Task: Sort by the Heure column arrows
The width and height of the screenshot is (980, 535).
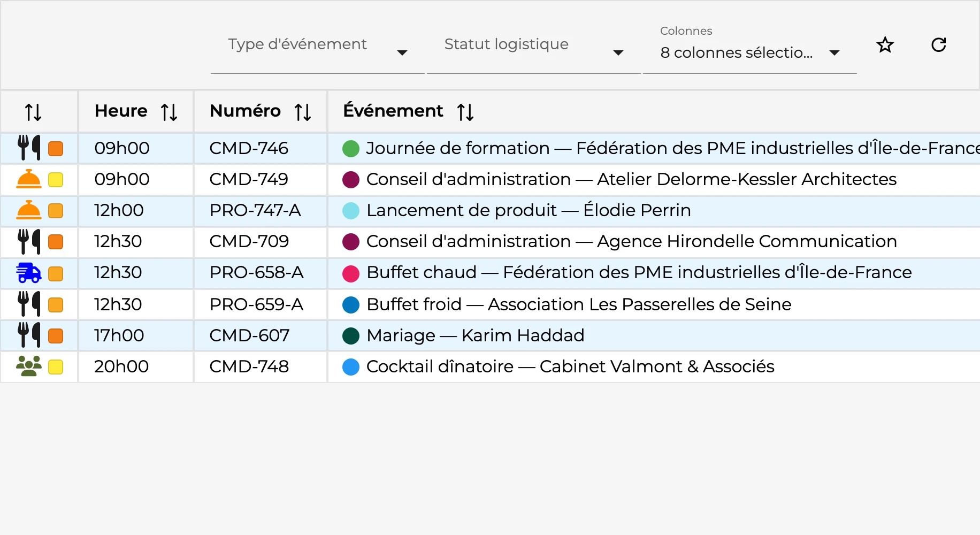Action: (x=169, y=112)
